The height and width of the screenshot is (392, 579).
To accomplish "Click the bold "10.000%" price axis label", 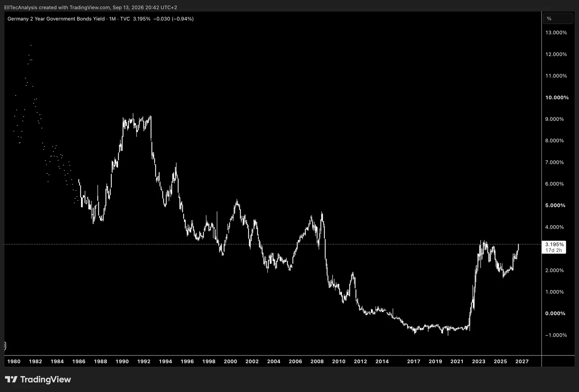I will tap(557, 98).
